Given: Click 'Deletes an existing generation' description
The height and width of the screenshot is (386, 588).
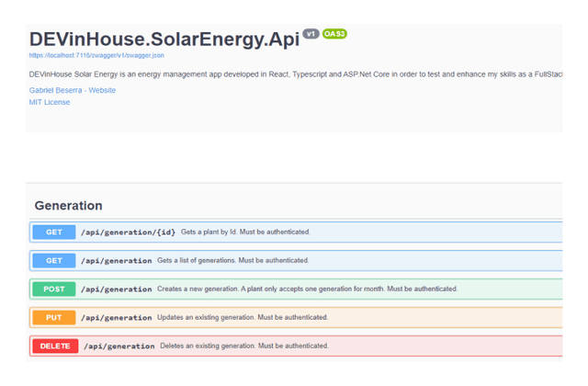Looking at the screenshot, I should pos(244,346).
